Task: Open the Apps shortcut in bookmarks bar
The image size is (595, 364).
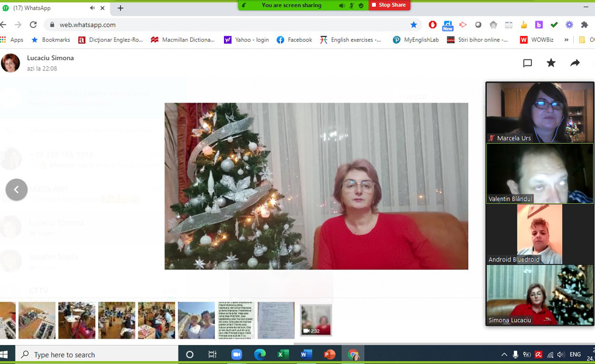Action: (12, 40)
